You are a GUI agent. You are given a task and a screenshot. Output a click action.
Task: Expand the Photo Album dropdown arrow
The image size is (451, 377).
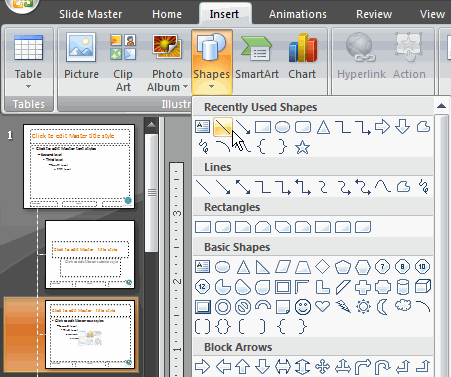186,87
